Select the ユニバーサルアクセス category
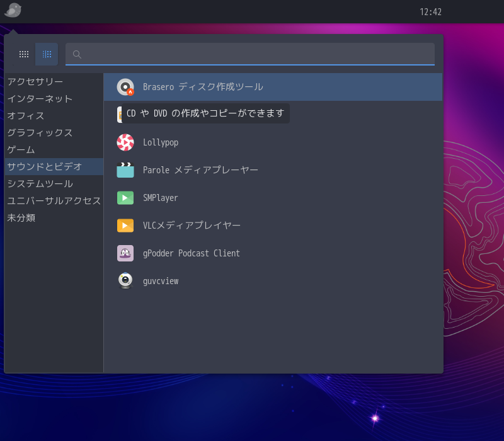 [54, 200]
